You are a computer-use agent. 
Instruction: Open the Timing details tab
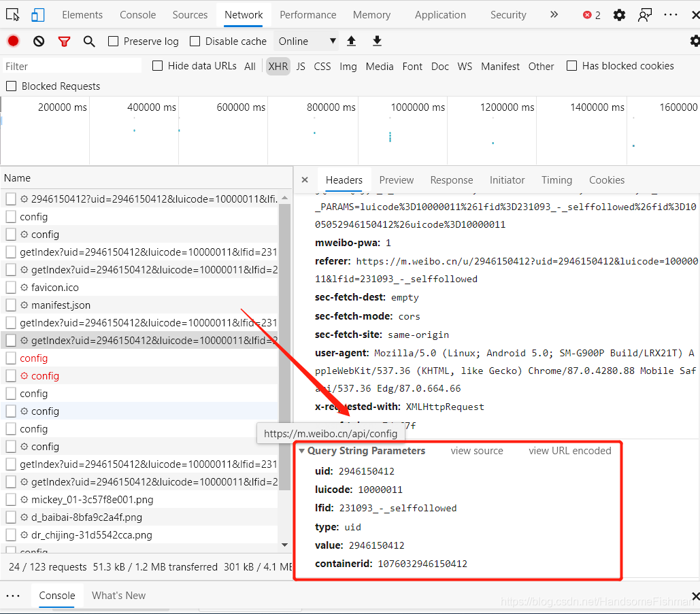point(556,180)
